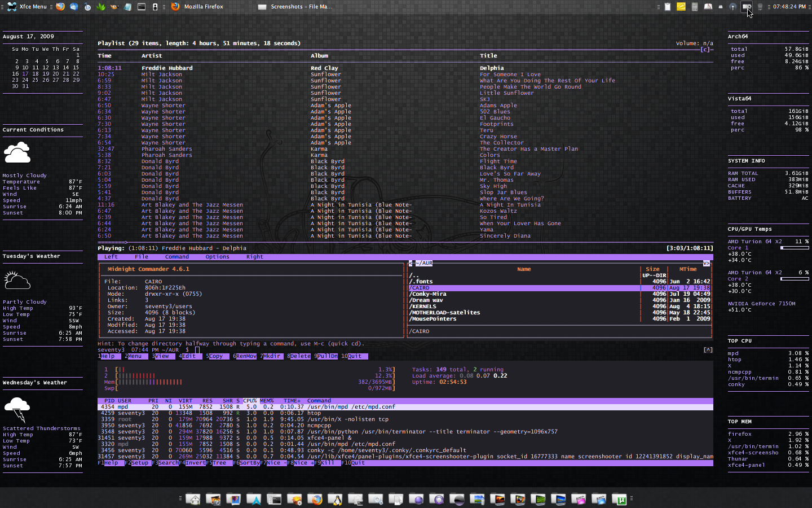Open the yellow notes panel icon
This screenshot has width=812, height=508.
(681, 7)
